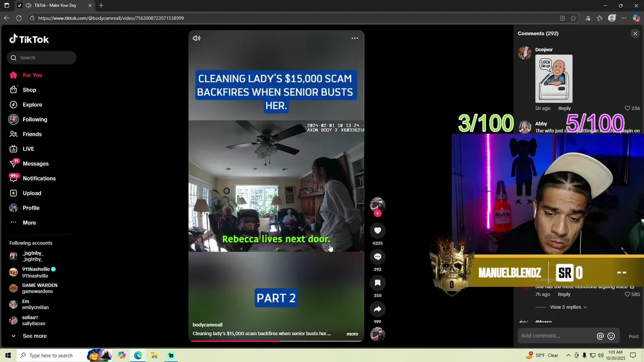644x362 pixels.
Task: Open the emoji picker in the comment box
Action: pyautogui.click(x=611, y=336)
